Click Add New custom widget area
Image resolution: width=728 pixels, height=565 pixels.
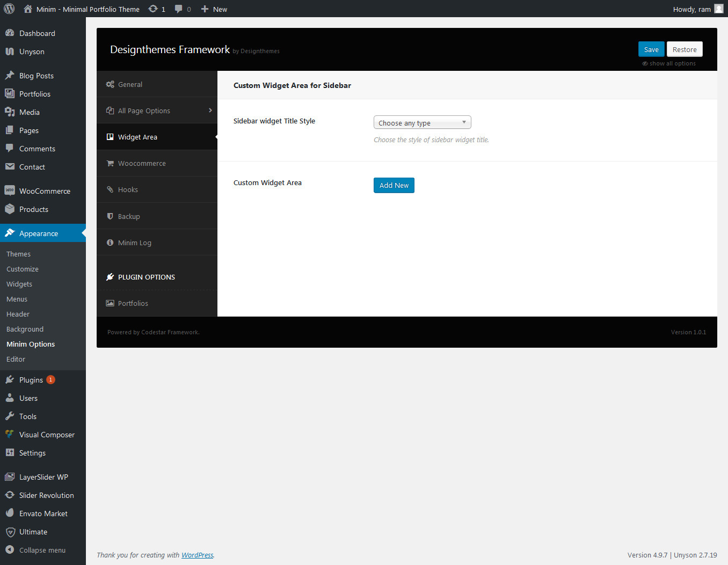(x=394, y=185)
